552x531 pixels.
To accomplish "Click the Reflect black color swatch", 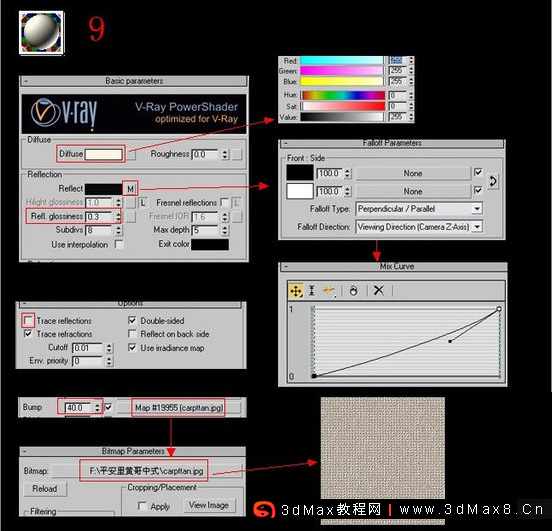I will click(x=104, y=189).
